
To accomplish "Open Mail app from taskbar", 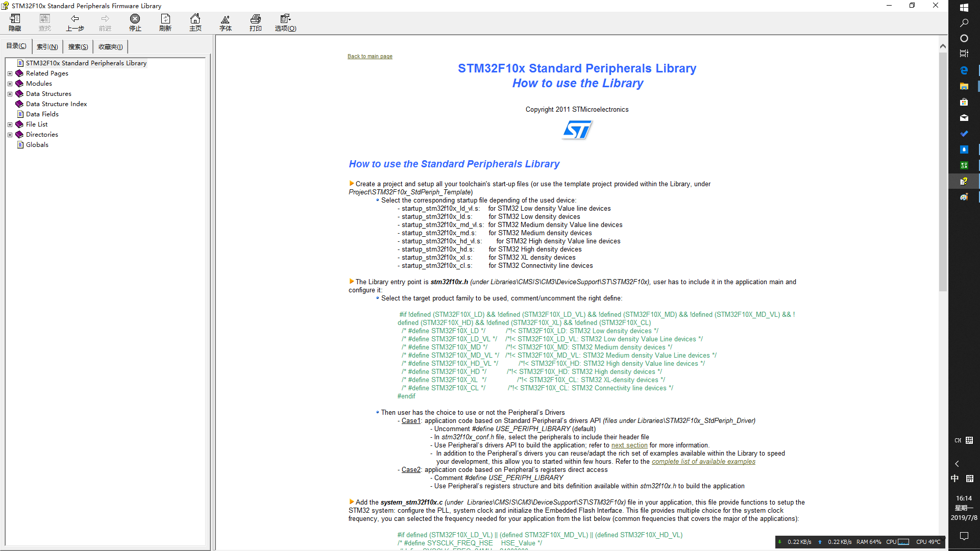I will [x=964, y=118].
